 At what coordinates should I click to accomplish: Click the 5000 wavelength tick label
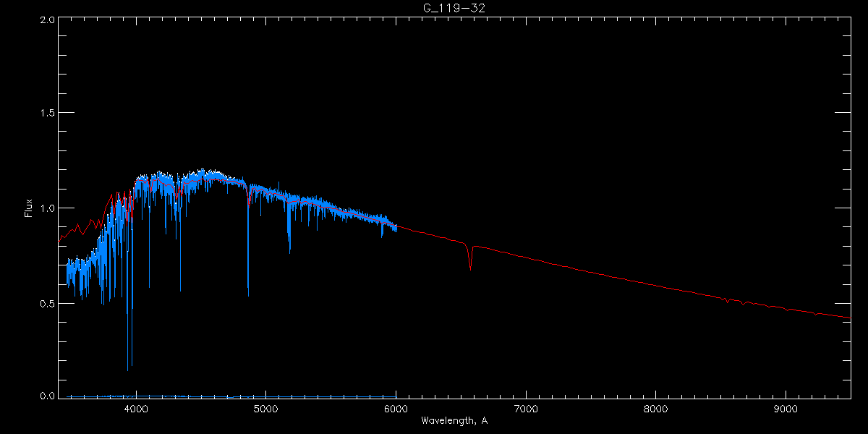pos(265,408)
